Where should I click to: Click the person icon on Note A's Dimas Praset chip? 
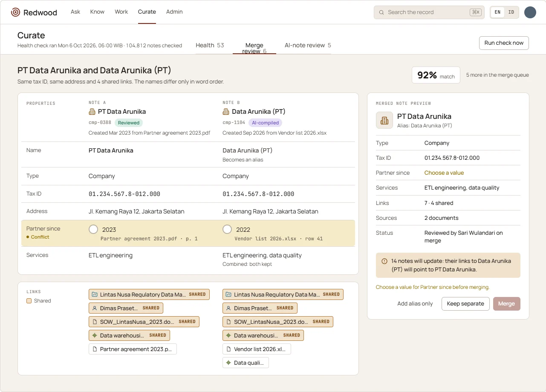click(x=95, y=308)
